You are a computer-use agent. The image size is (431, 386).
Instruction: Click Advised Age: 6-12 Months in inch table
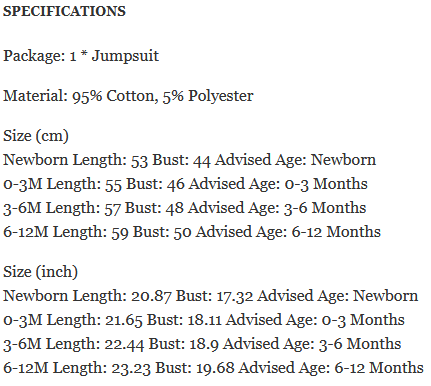click(x=331, y=368)
